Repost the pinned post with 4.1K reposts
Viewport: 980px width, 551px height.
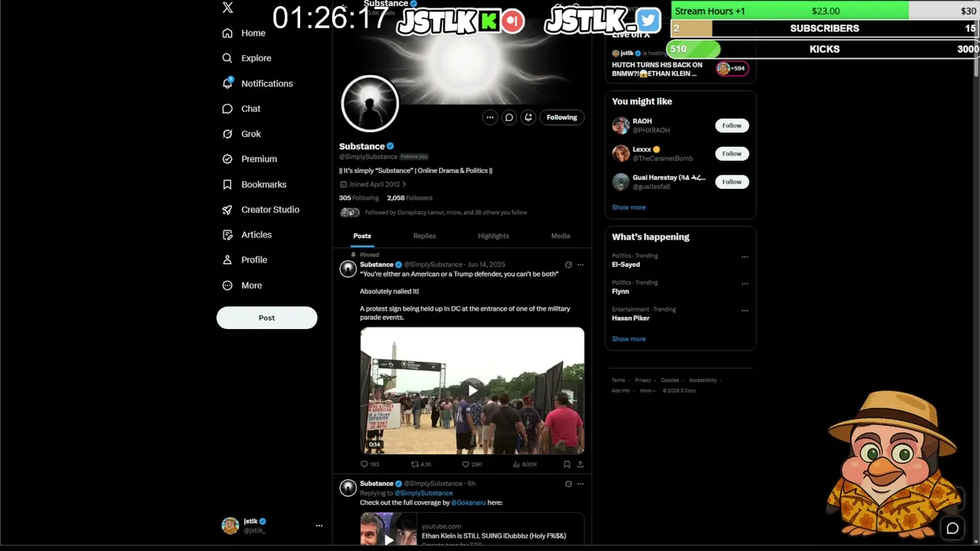click(421, 464)
